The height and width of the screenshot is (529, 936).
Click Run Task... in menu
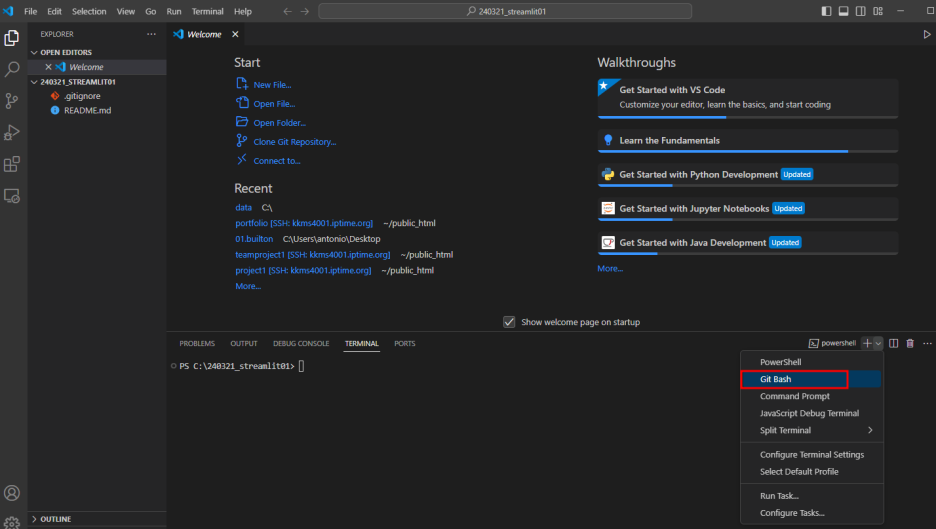pos(812,496)
